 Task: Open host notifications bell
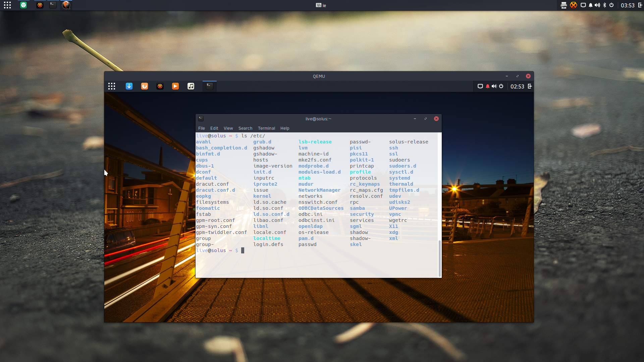click(x=591, y=5)
